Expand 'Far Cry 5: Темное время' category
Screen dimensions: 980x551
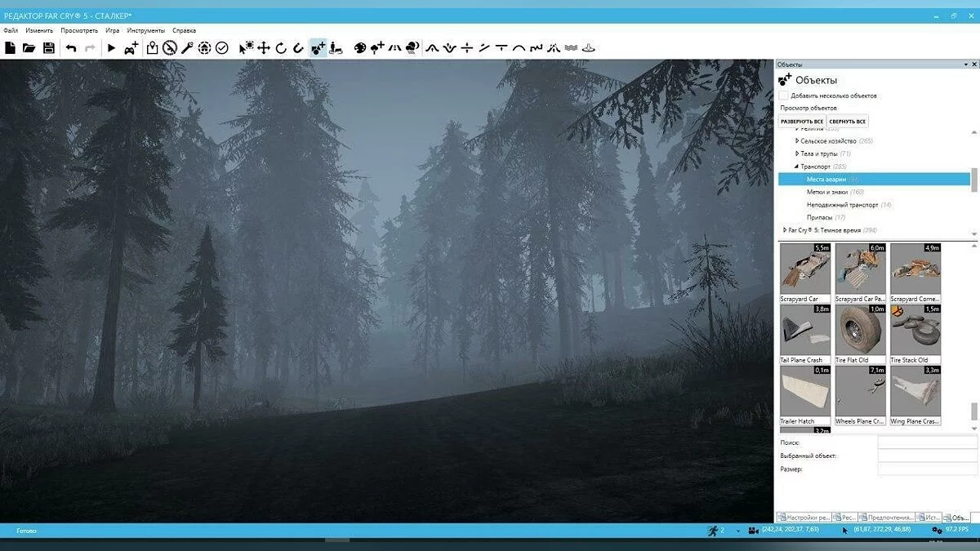tap(785, 230)
